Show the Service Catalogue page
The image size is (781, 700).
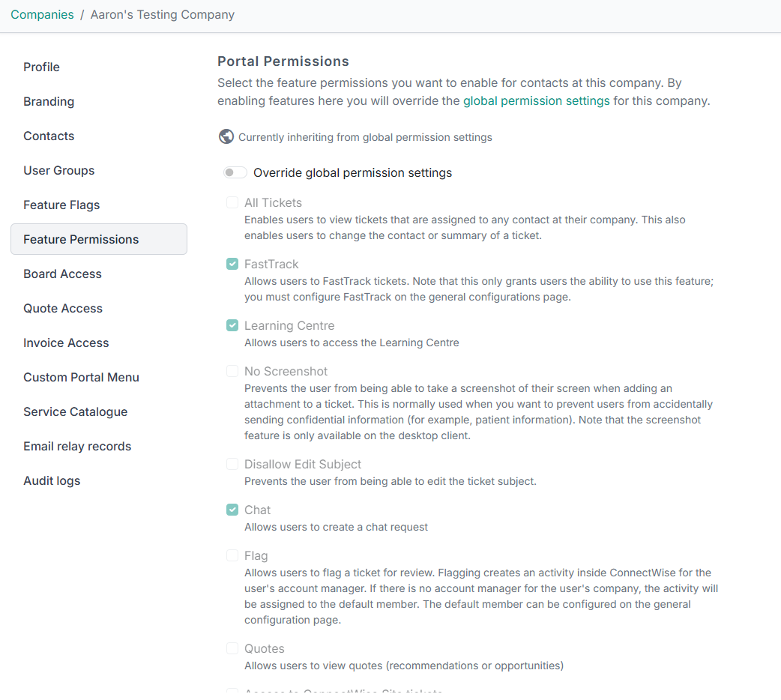[x=75, y=411]
